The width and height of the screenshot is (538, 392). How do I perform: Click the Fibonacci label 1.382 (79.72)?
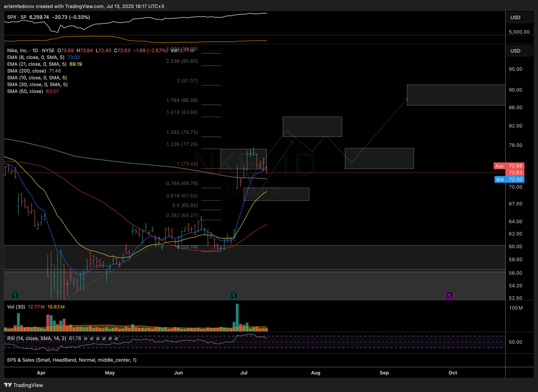pyautogui.click(x=182, y=132)
